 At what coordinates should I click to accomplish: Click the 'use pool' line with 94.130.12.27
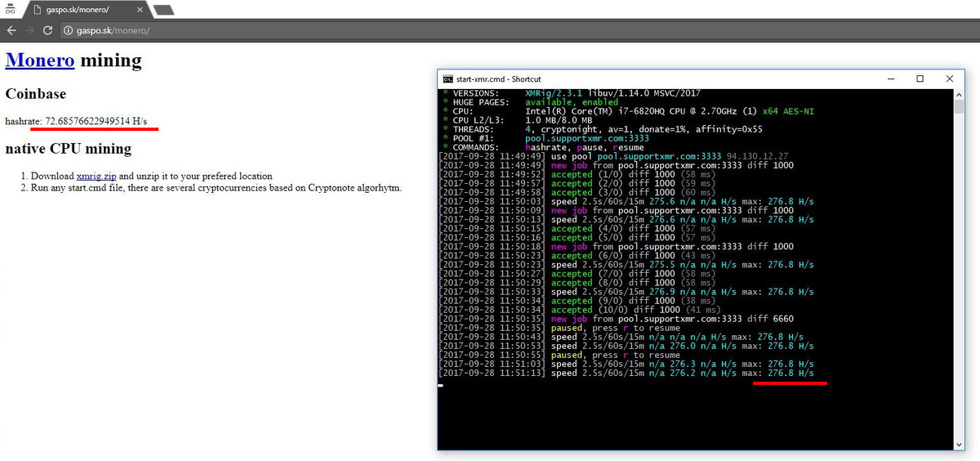[614, 157]
